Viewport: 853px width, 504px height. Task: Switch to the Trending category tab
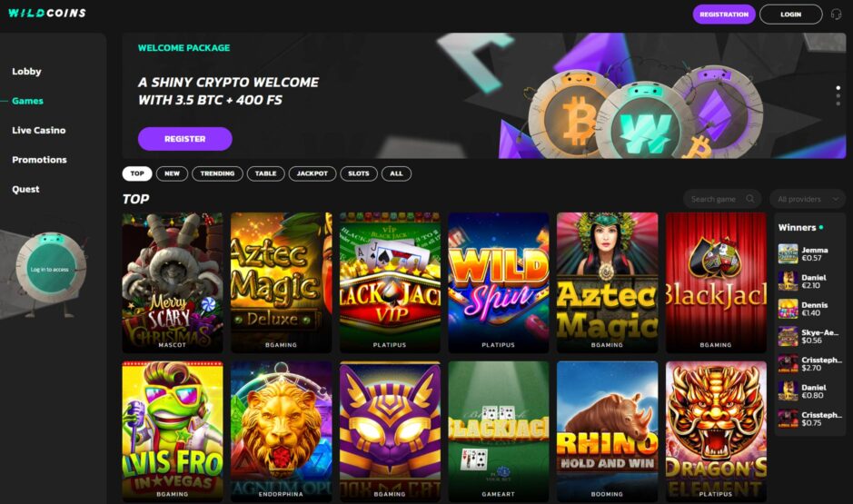217,173
